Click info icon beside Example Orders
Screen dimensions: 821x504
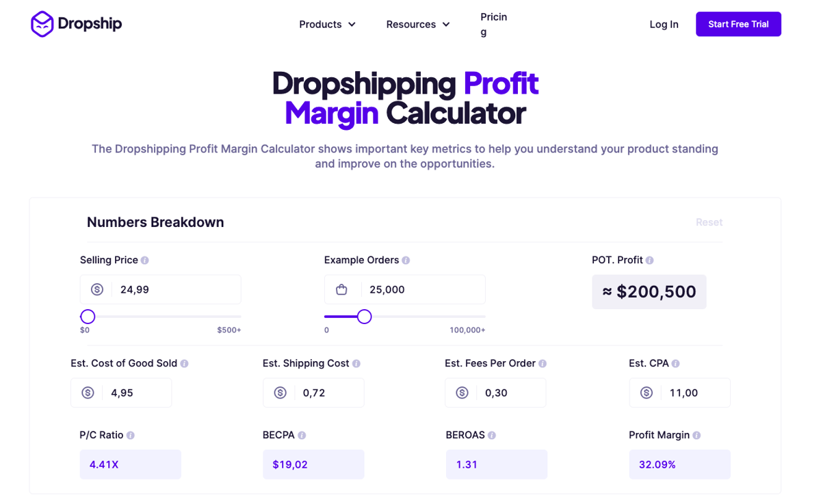pyautogui.click(x=406, y=261)
